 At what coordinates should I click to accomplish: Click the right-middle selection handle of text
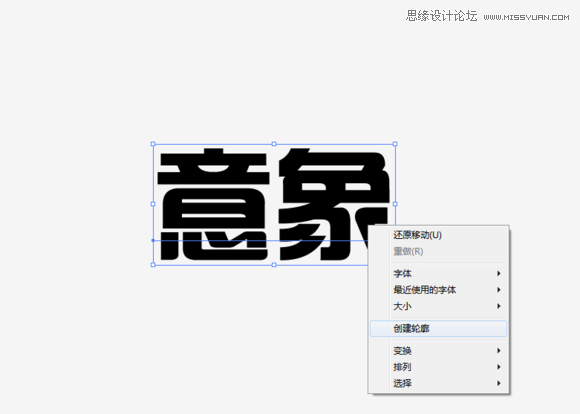[395, 204]
